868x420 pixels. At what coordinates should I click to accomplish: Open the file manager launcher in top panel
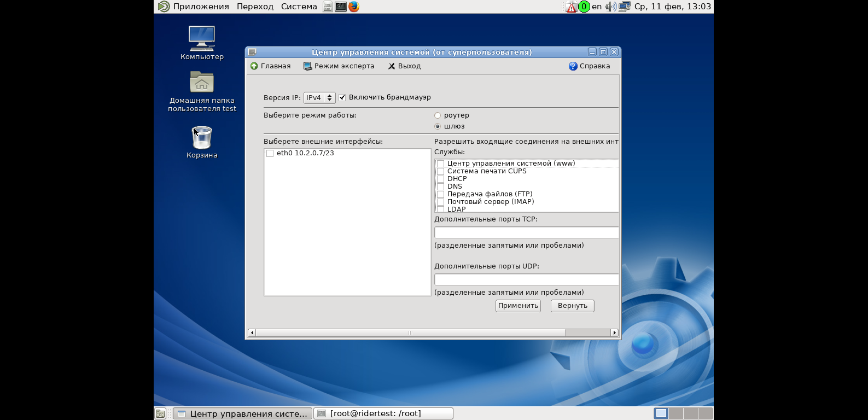[x=327, y=7]
